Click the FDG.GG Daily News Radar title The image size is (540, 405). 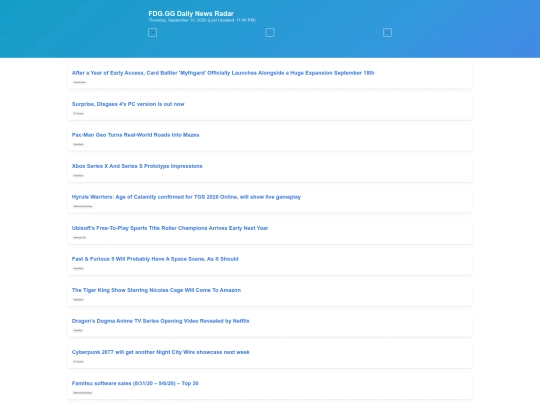191,13
